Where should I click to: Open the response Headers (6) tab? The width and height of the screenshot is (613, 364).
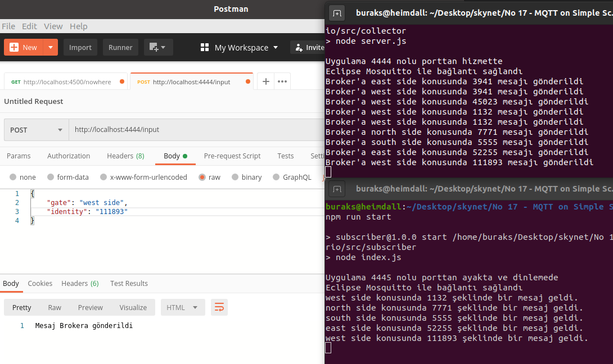(x=80, y=284)
